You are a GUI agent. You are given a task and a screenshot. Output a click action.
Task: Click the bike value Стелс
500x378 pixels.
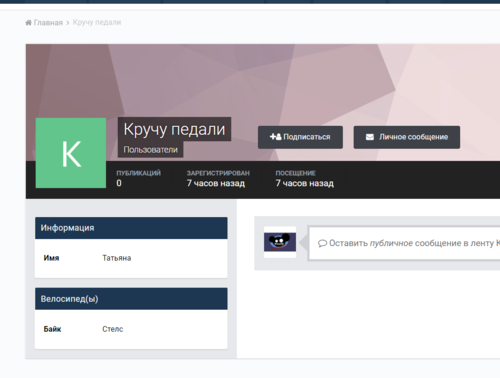113,329
